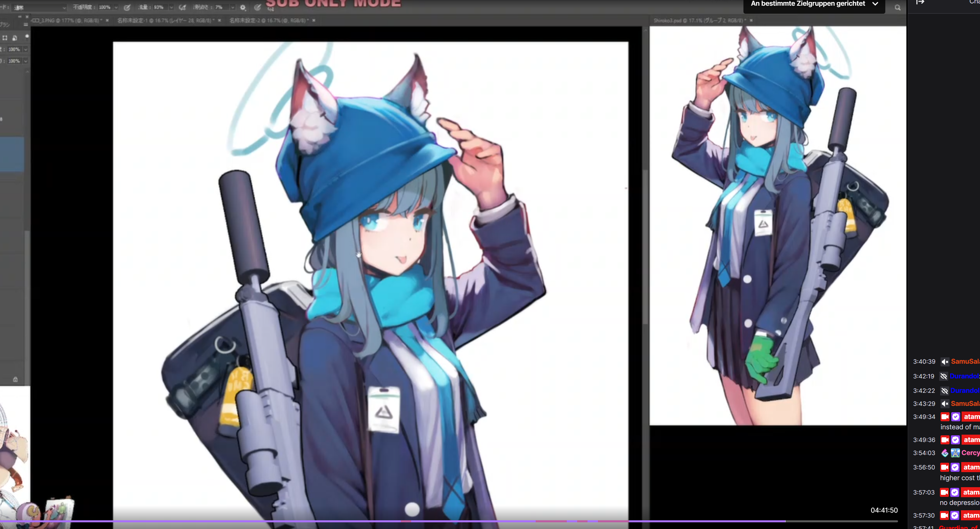980x529 pixels.
Task: Click broadcaster camera badge at 3:57:03
Action: point(944,493)
